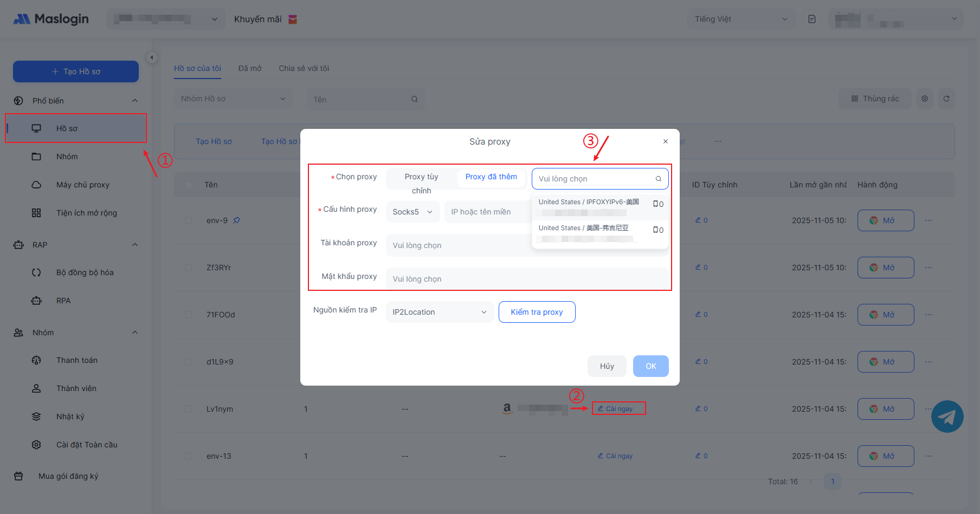The height and width of the screenshot is (514, 980).
Task: Expand the IP2Location source dropdown
Action: (440, 312)
